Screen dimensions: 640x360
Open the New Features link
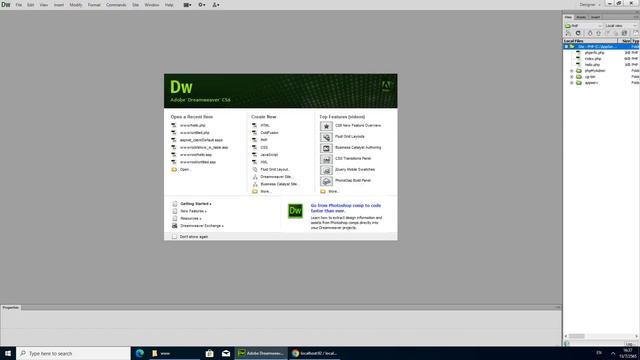pos(193,211)
